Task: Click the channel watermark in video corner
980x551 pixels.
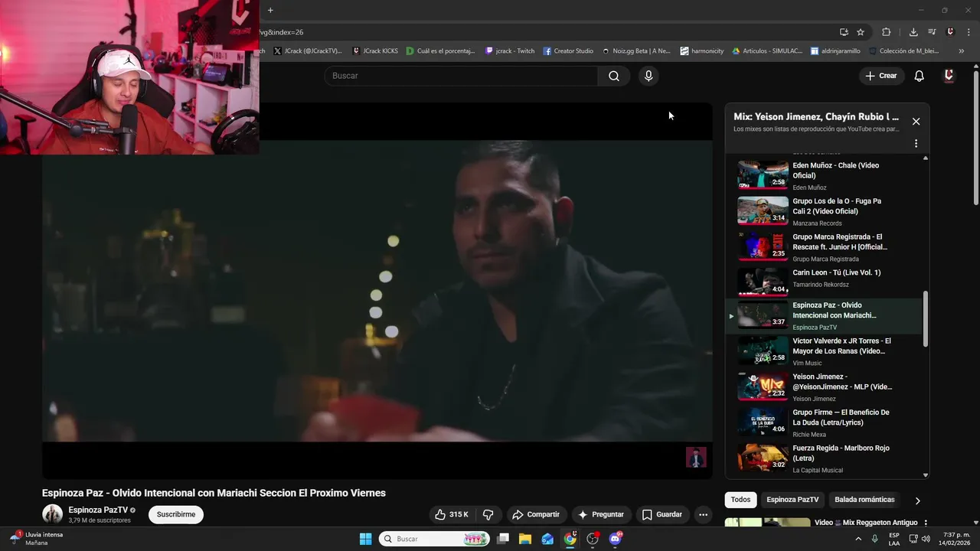Action: point(696,458)
